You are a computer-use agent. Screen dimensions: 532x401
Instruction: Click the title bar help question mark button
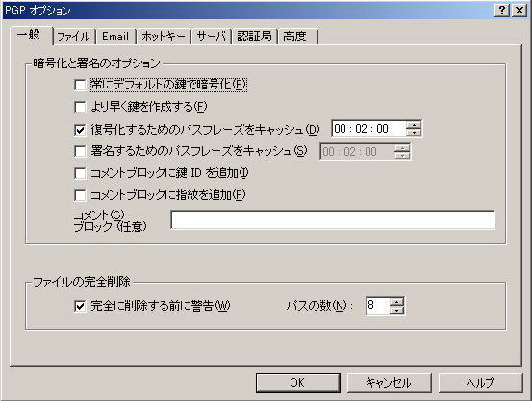coord(502,11)
